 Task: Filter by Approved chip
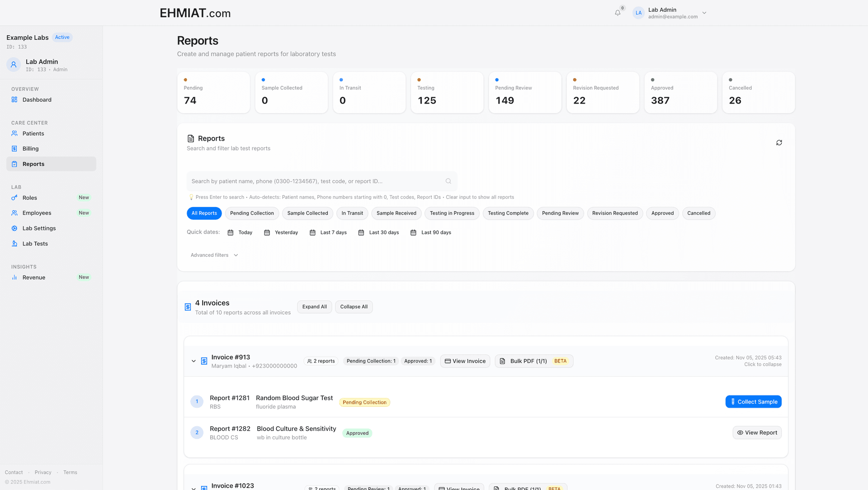(663, 213)
